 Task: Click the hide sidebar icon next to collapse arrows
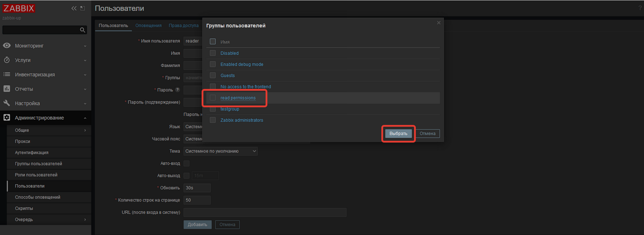point(82,8)
